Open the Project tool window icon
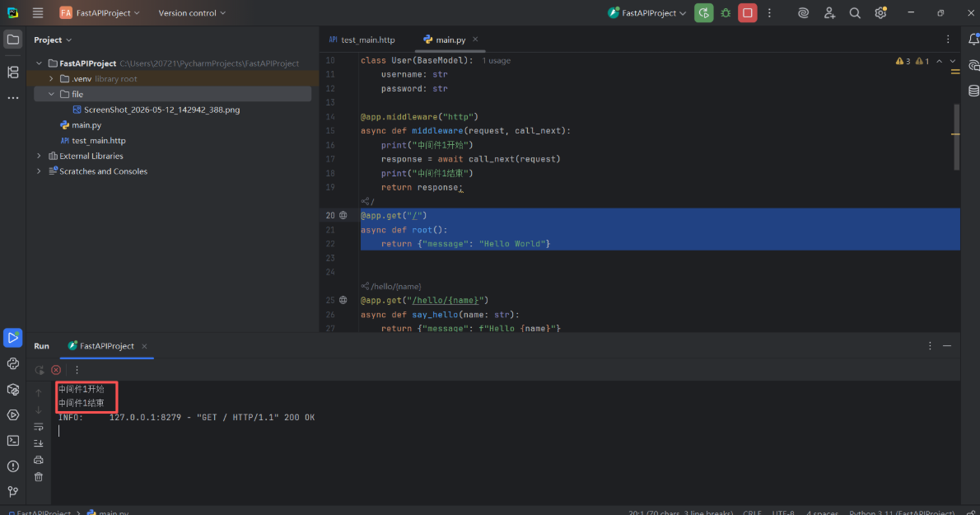Screen dimensions: 980x515 [x=12, y=40]
